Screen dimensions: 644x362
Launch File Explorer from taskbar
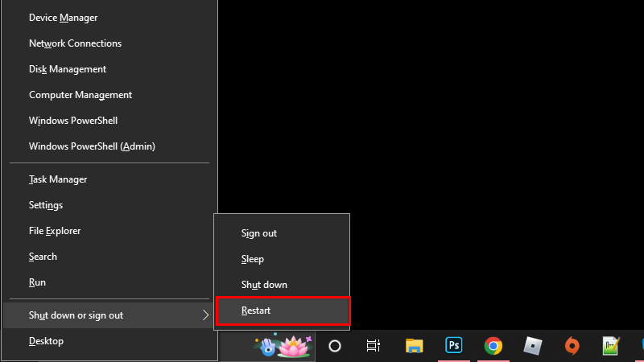click(x=414, y=346)
